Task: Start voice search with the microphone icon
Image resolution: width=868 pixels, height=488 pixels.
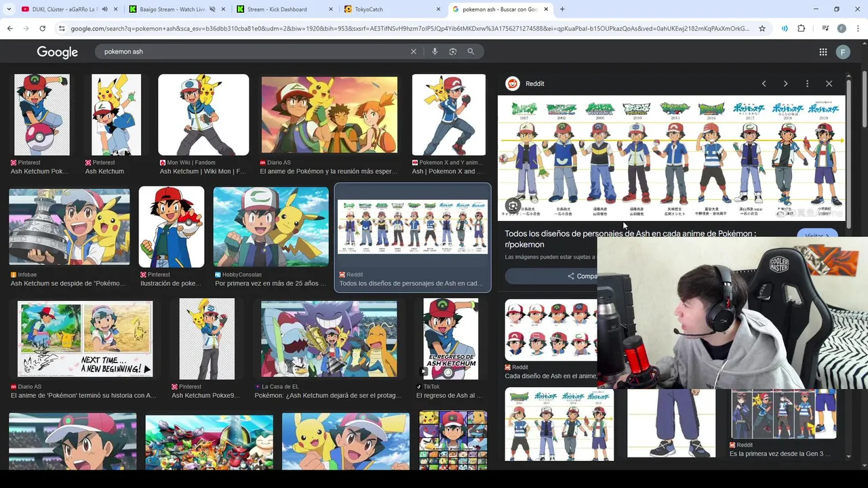Action: tap(435, 52)
